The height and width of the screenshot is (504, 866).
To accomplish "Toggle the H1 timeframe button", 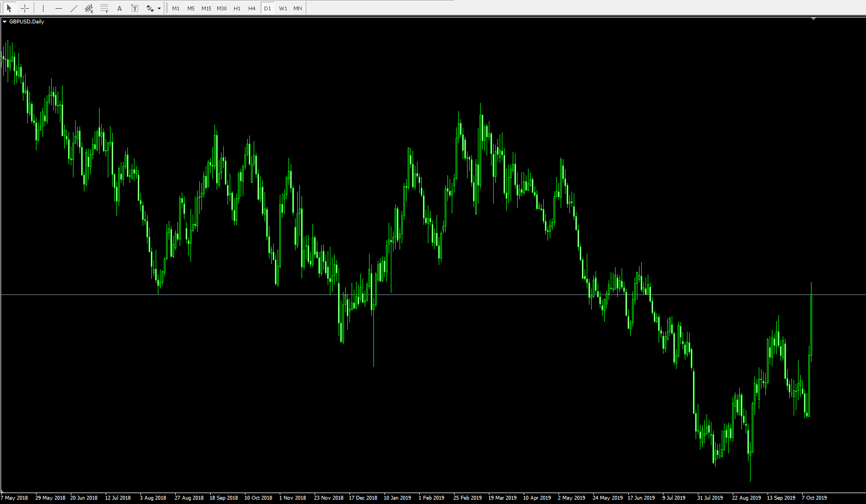I will tap(237, 8).
